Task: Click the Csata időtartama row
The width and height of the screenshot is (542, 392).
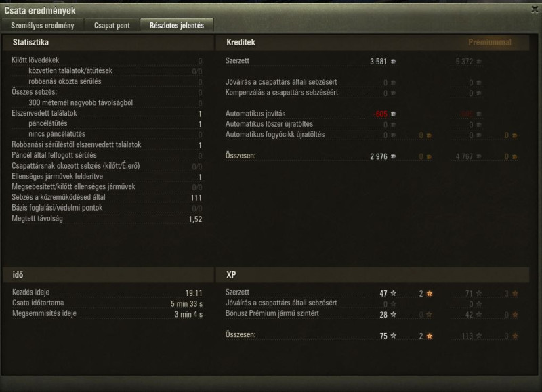Action: coord(107,303)
